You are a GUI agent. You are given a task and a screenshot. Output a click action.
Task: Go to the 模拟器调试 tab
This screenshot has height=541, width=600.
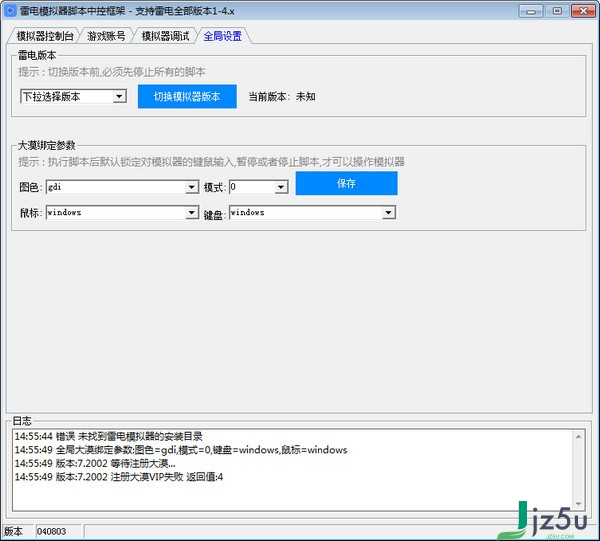point(165,36)
